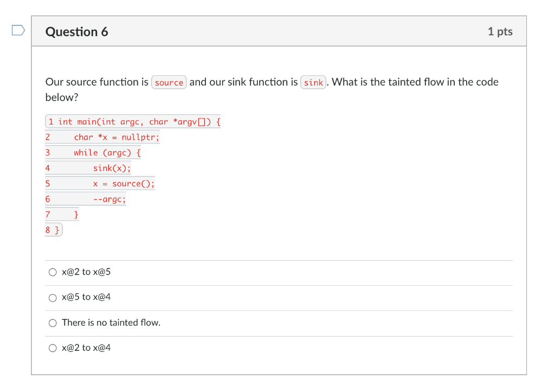
Task: Select the 'x@2 to x@5' answer
Action: (x=53, y=272)
